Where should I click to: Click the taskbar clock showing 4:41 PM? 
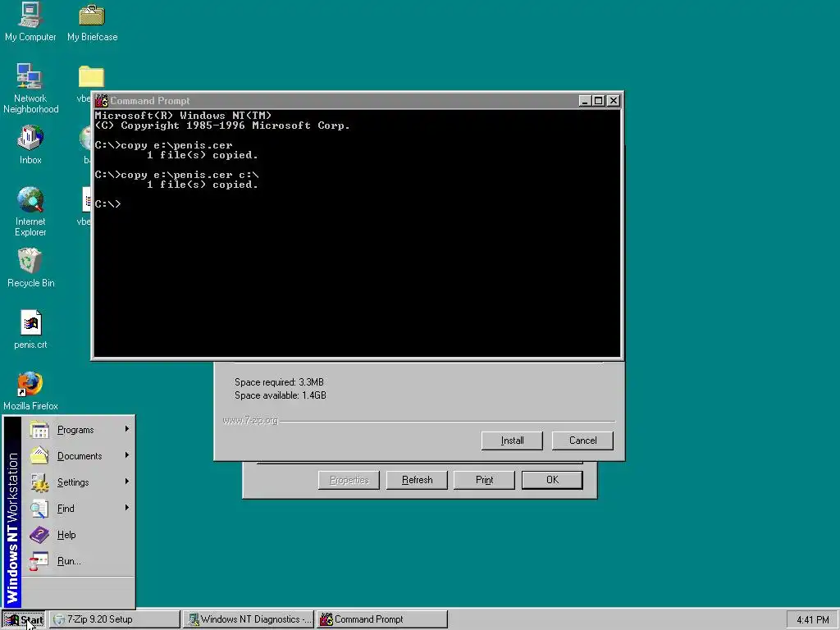[x=813, y=620]
